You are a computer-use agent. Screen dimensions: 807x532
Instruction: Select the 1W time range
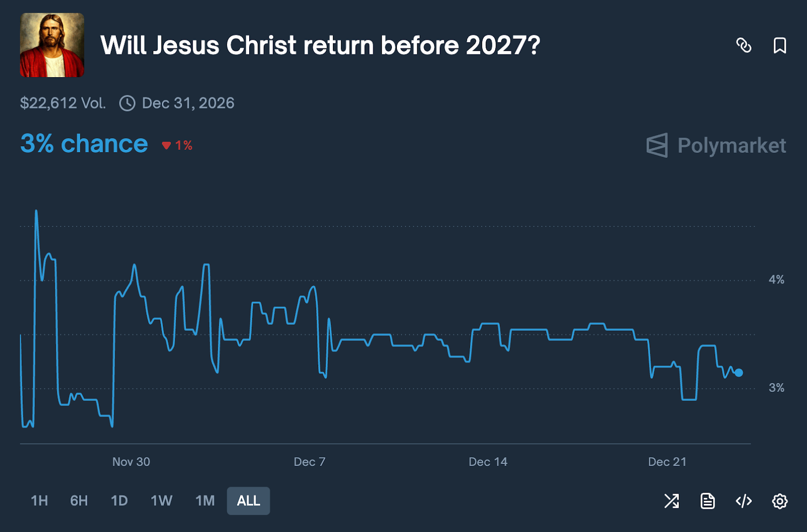click(161, 501)
